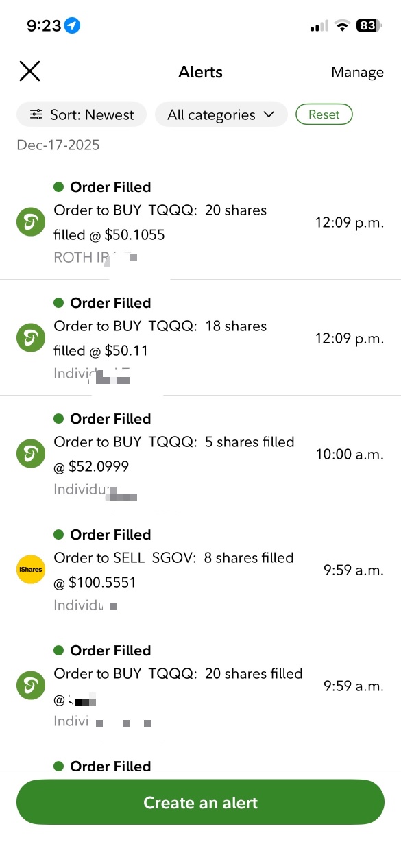Tap the TQQQ logo on the 20 shares at $50.1055 alert
The height and width of the screenshot is (868, 401).
31,222
